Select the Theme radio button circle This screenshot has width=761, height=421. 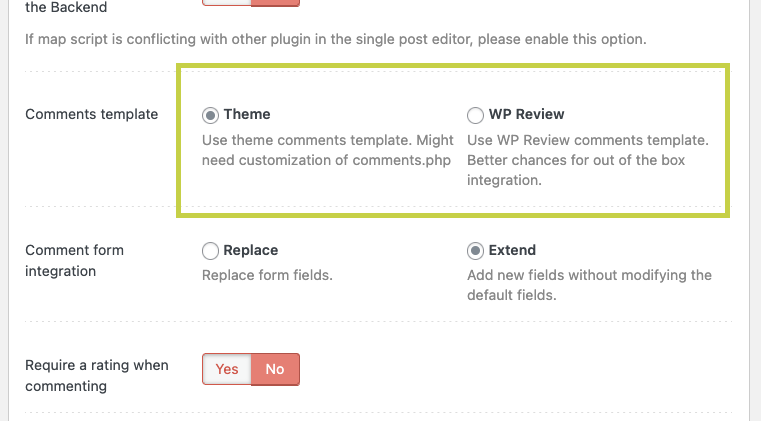click(x=210, y=115)
